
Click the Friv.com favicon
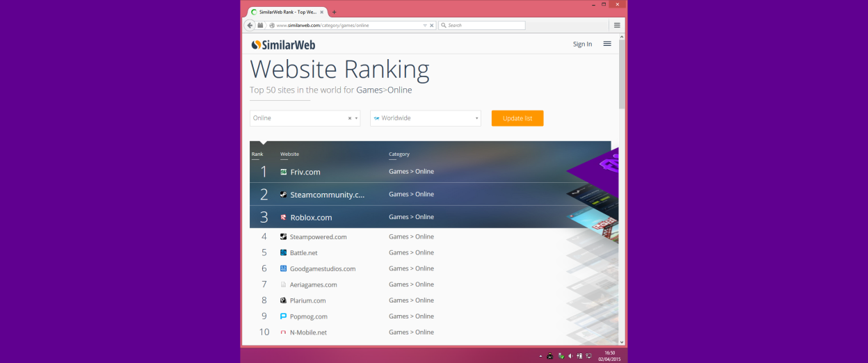[x=283, y=172]
